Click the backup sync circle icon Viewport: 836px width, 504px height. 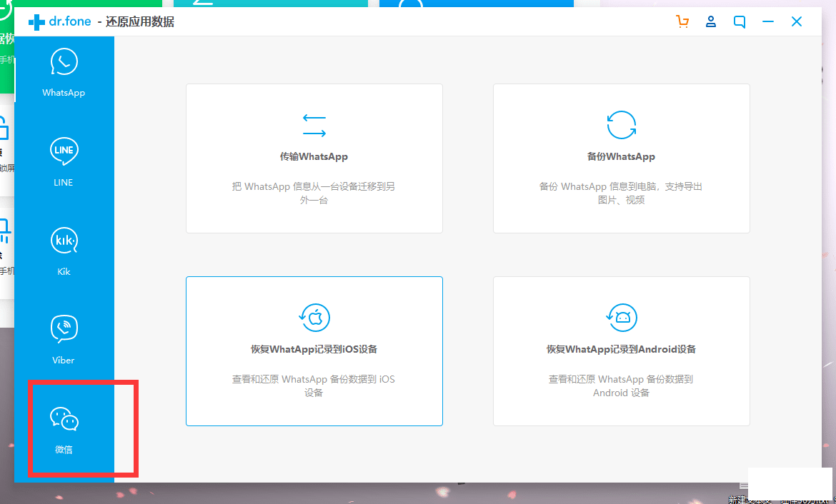621,125
